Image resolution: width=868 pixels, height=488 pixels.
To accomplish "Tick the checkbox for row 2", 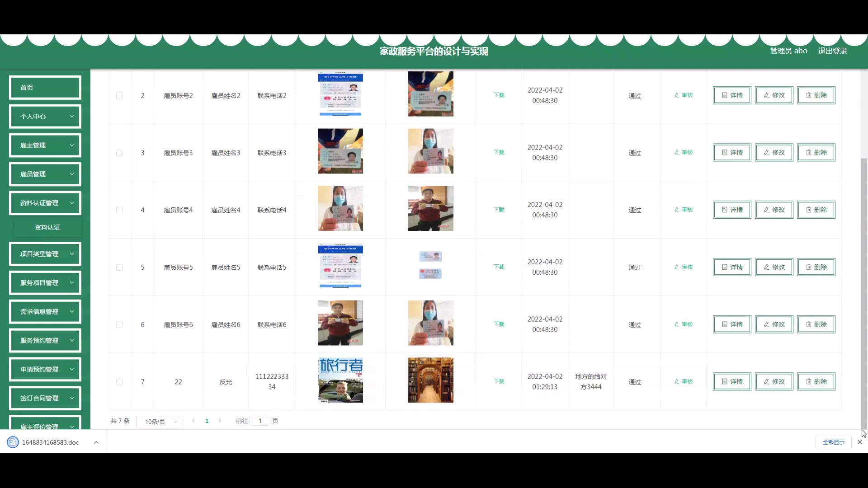I will point(119,96).
